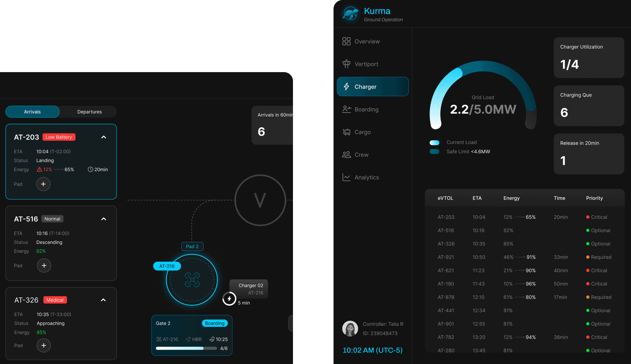Click the Charger 02 lightning bolt icon
This screenshot has width=631, height=364.
tap(229, 299)
